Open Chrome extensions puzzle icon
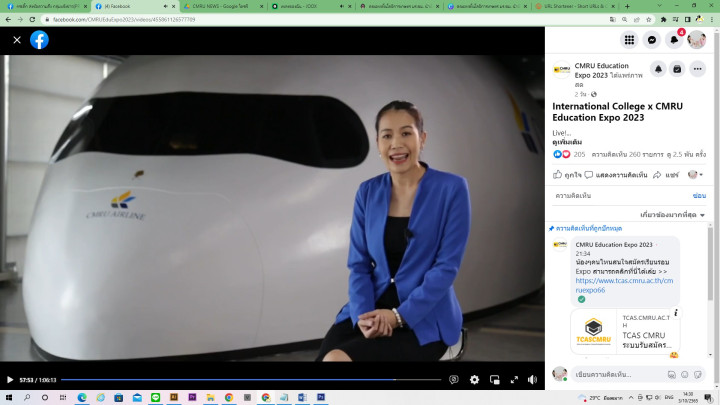 pos(664,20)
